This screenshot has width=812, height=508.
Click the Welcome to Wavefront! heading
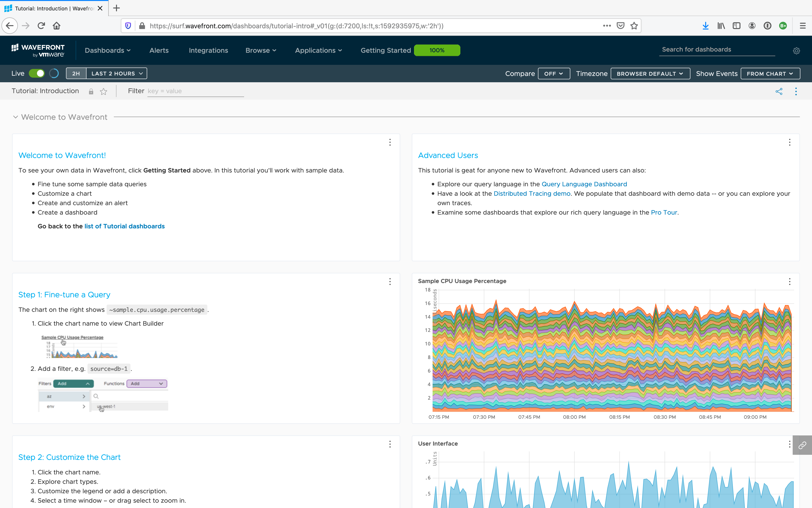coord(62,156)
